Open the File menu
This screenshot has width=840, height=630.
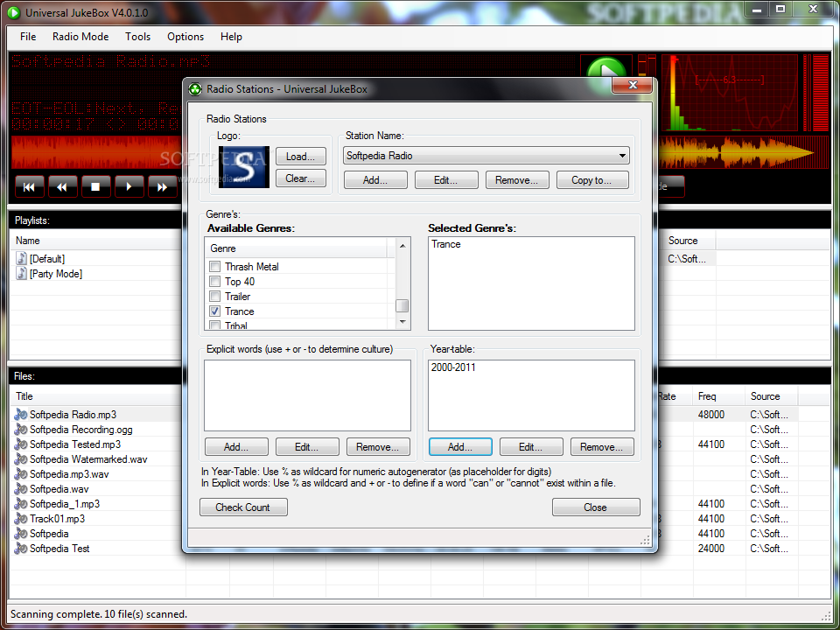[28, 37]
